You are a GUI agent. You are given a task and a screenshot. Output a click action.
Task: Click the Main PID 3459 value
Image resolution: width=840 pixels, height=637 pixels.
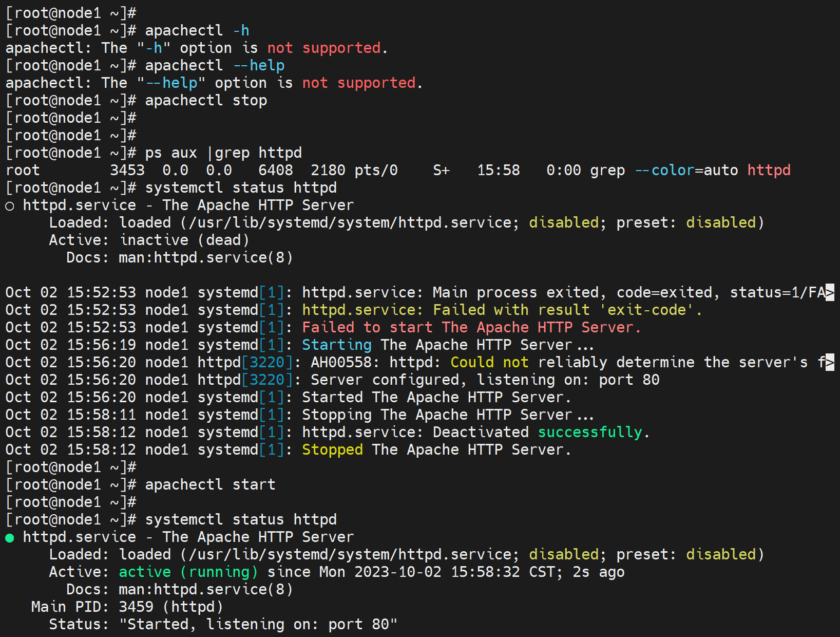point(136,607)
